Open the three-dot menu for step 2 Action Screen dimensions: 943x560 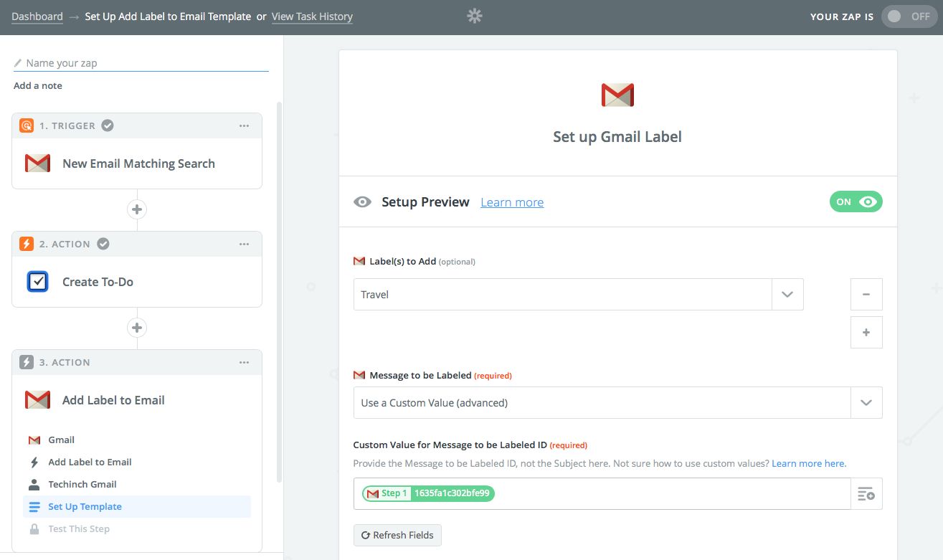tap(245, 244)
